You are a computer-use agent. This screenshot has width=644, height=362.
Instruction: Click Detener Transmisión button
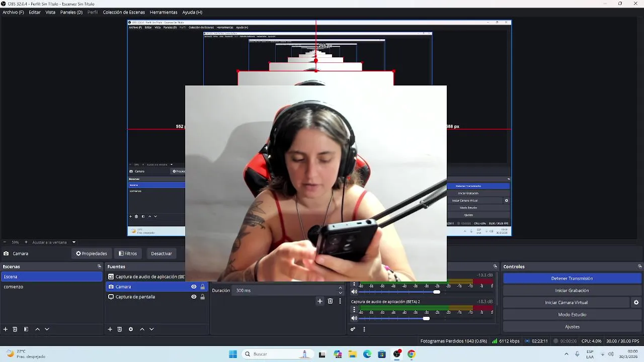572,279
